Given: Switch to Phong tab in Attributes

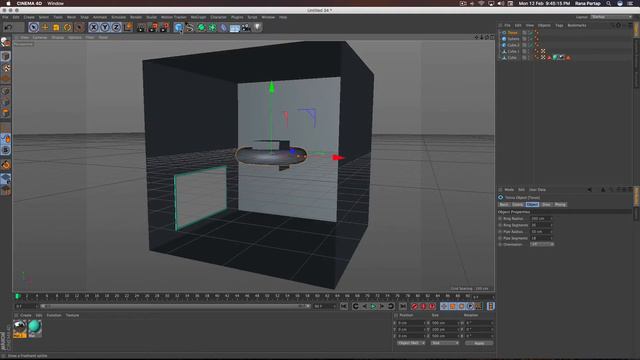Looking at the screenshot, I should point(560,204).
